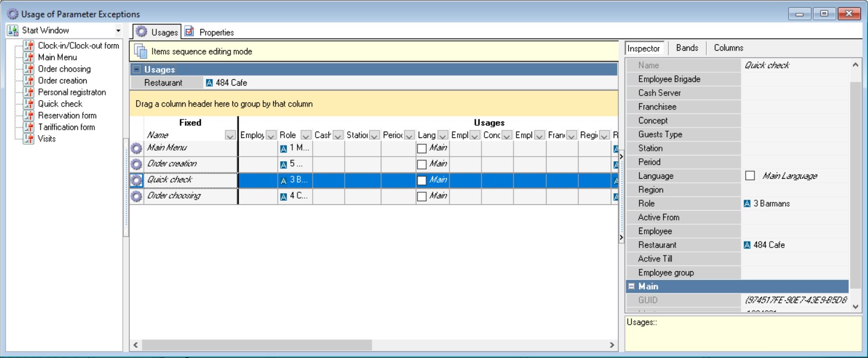
Task: Open the Start Window dropdown
Action: tap(118, 30)
